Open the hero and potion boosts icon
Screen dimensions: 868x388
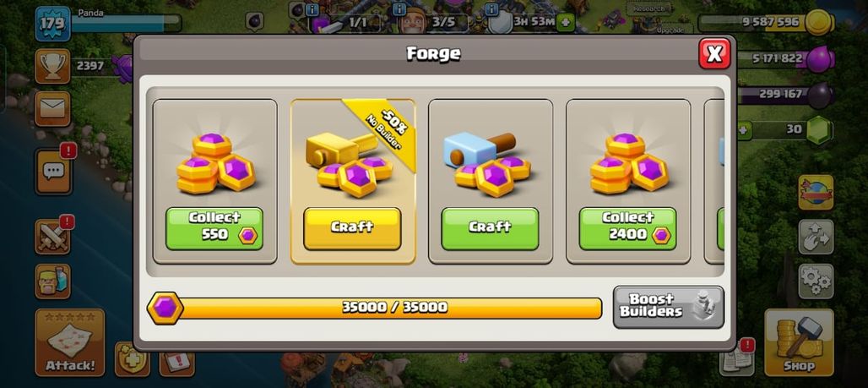pos(52,281)
